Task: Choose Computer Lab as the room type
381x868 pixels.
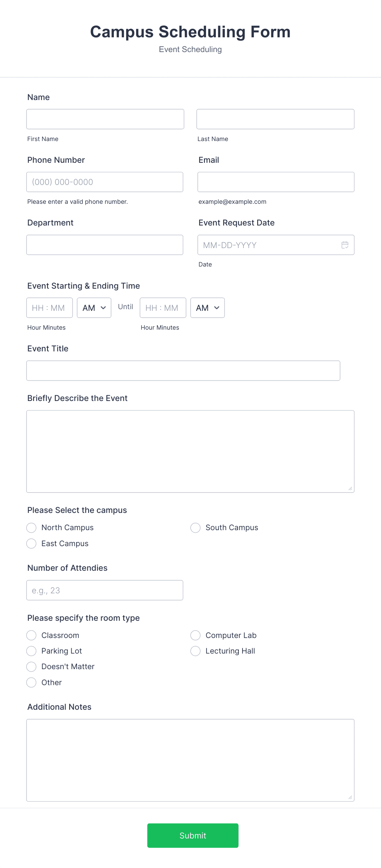Action: (x=195, y=635)
